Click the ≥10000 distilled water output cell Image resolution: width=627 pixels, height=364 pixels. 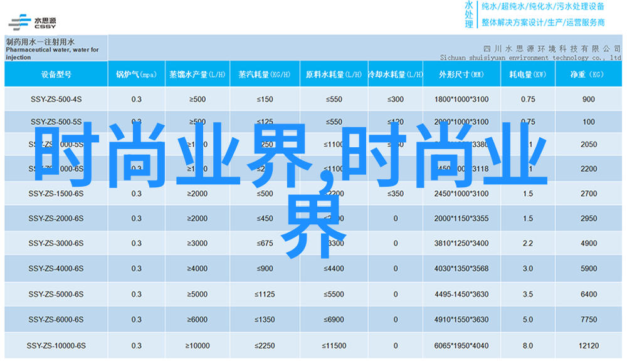point(197,346)
